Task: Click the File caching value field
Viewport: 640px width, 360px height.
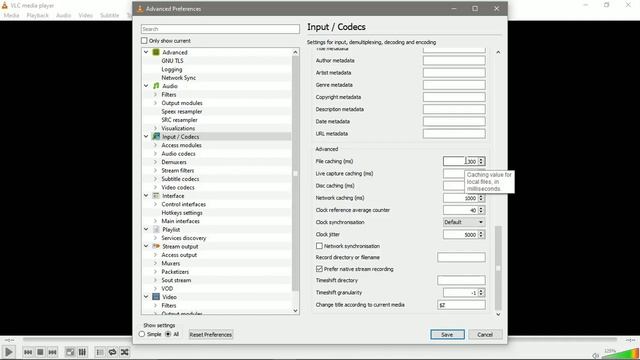Action: pos(460,161)
